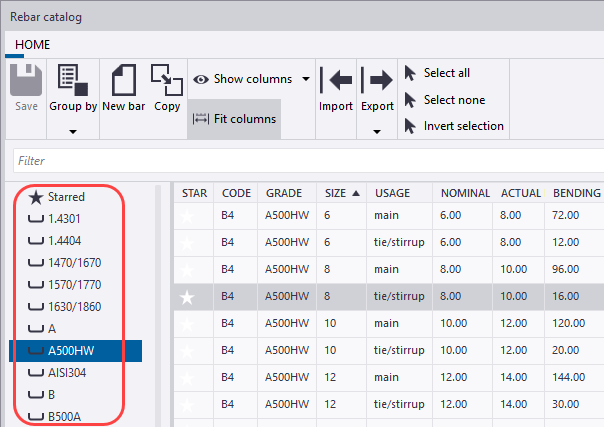
Task: Create a new bar with New bar icon
Action: pos(124,80)
